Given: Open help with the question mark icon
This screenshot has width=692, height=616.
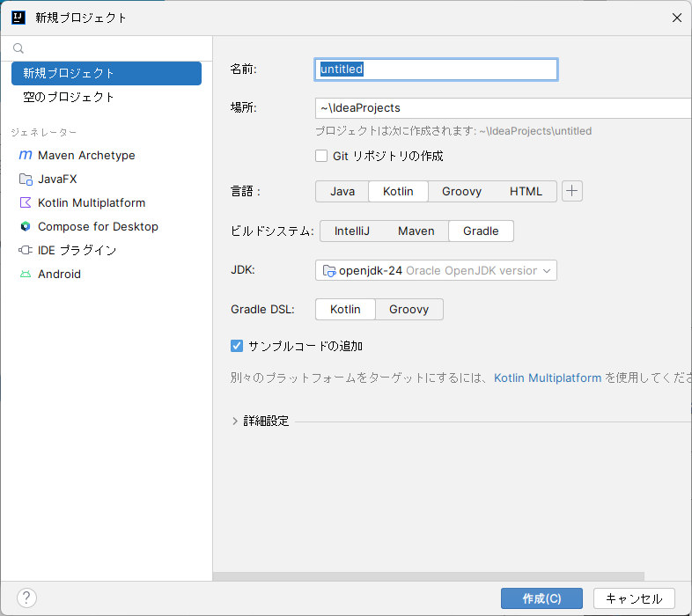Looking at the screenshot, I should click(x=26, y=598).
